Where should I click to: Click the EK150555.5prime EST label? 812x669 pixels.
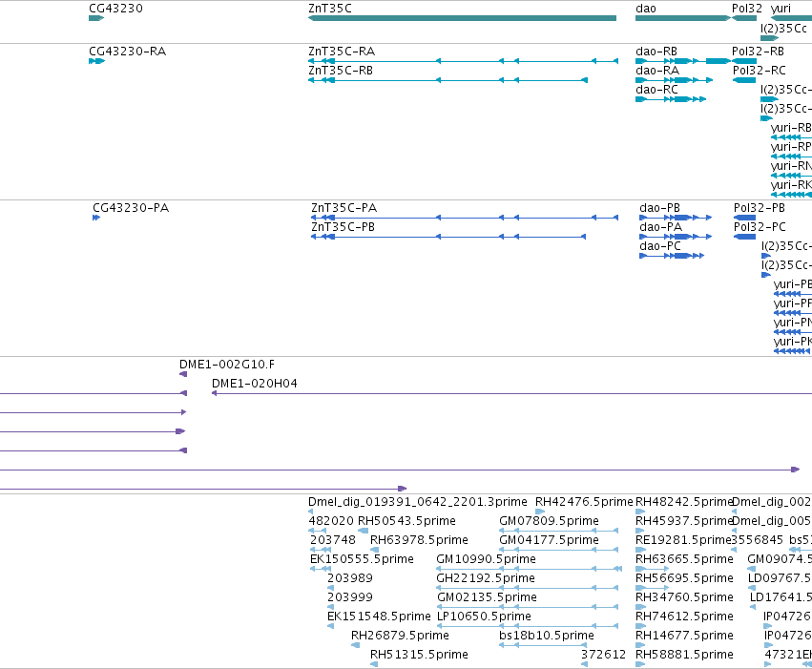pyautogui.click(x=362, y=559)
